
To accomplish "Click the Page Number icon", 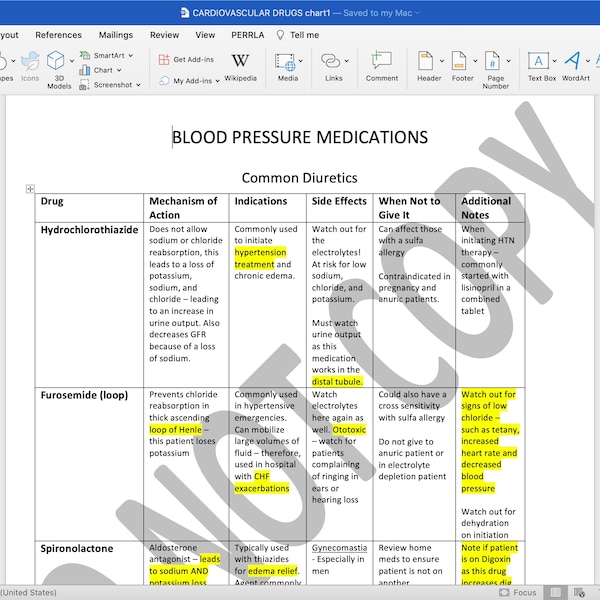I will coord(492,61).
